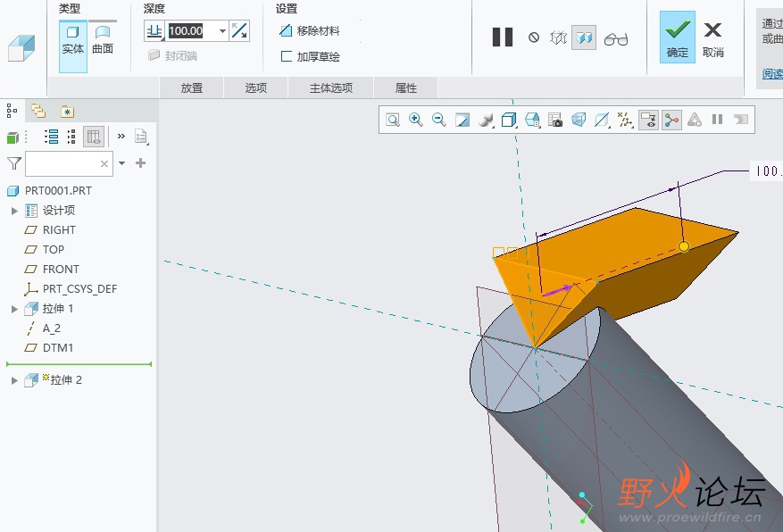This screenshot has height=532, width=783.
Task: Expand the 拉伸 1 tree node
Action: [14, 309]
